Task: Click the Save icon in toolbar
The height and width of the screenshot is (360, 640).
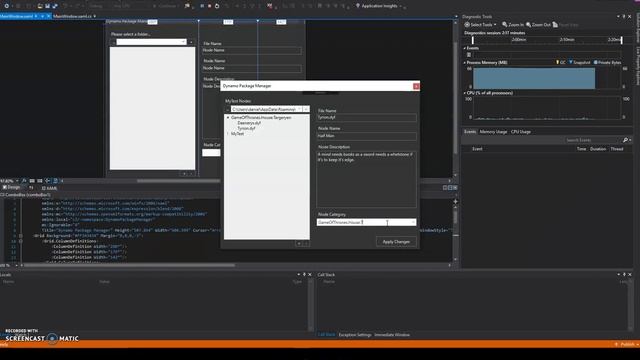Action: pyautogui.click(x=47, y=6)
